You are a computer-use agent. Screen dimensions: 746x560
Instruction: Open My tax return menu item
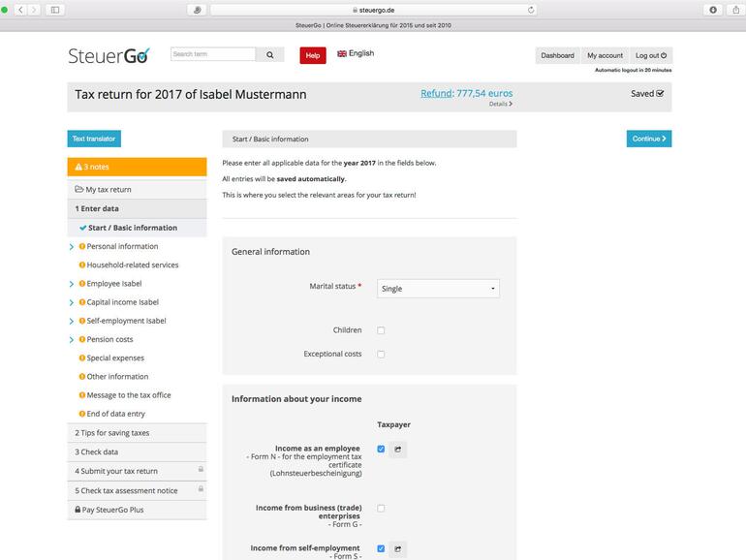(137, 189)
